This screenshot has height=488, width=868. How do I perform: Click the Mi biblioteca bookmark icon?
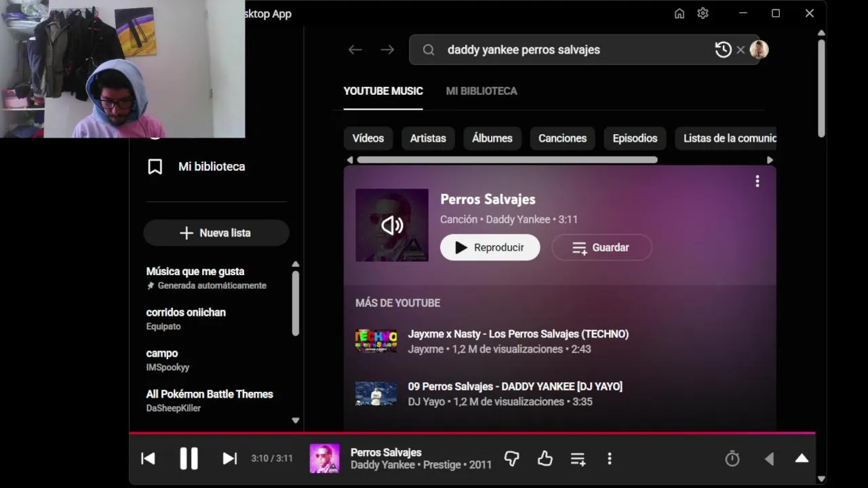[155, 167]
